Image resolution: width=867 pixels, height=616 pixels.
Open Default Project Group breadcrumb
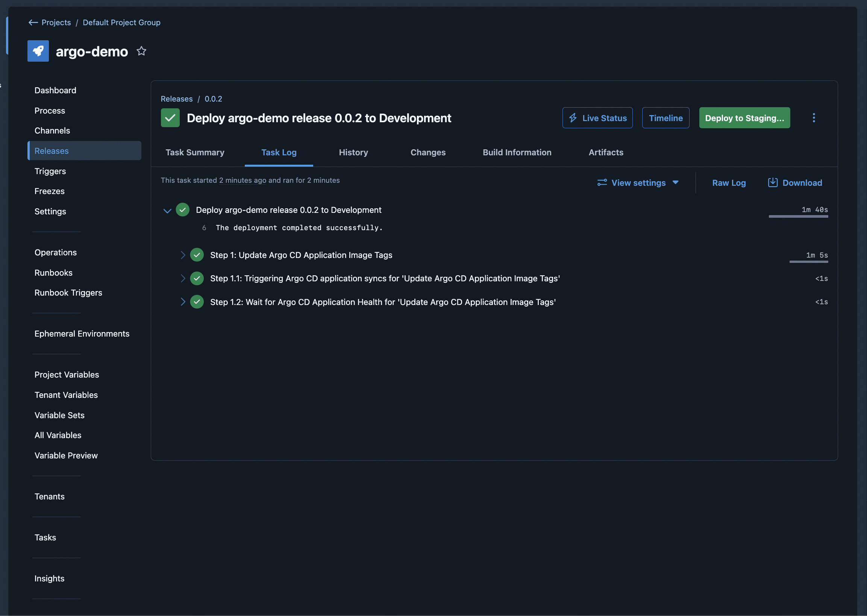(121, 23)
